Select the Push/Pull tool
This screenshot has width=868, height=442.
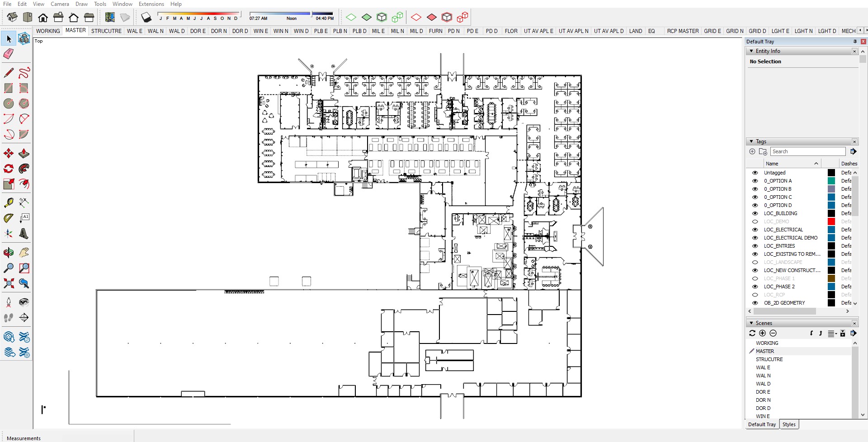coord(24,153)
